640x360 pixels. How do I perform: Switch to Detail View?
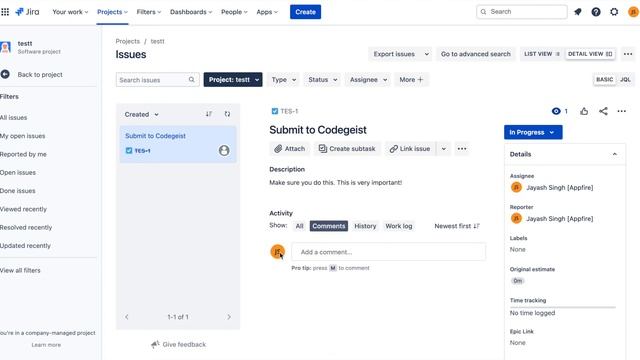[x=590, y=54]
